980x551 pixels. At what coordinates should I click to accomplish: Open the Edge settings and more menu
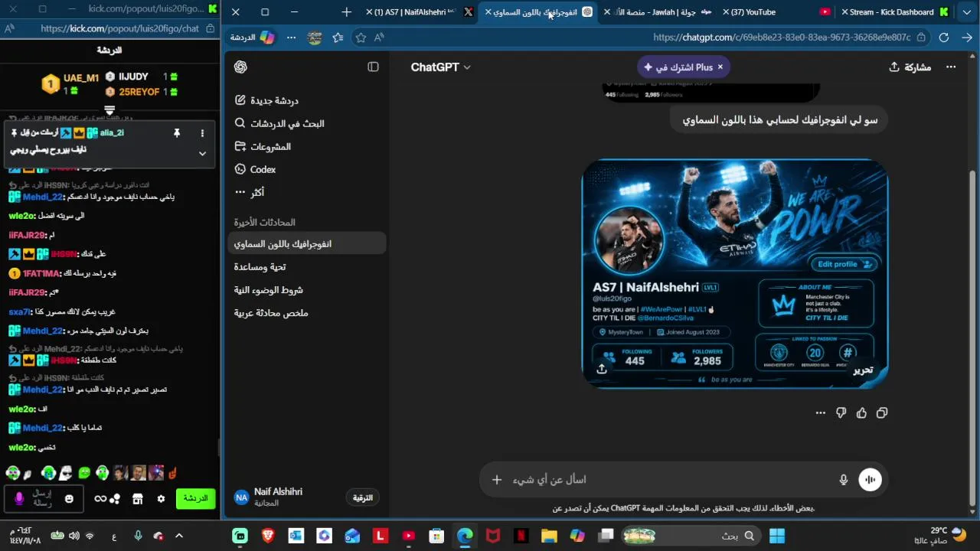coord(291,37)
